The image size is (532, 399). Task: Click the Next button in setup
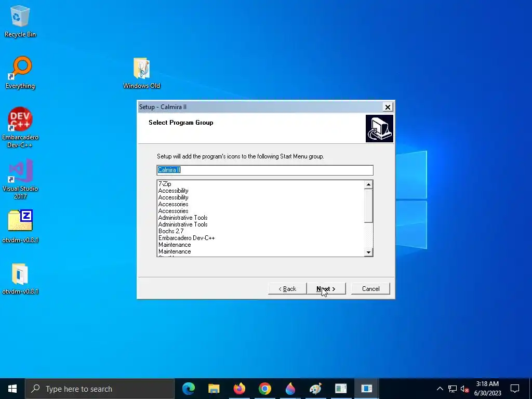326,289
